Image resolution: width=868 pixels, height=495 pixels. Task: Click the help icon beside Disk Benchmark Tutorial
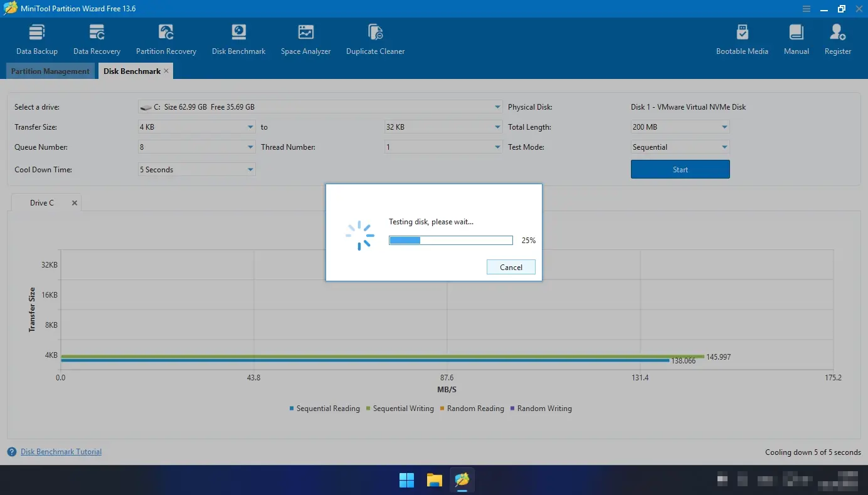(12, 452)
